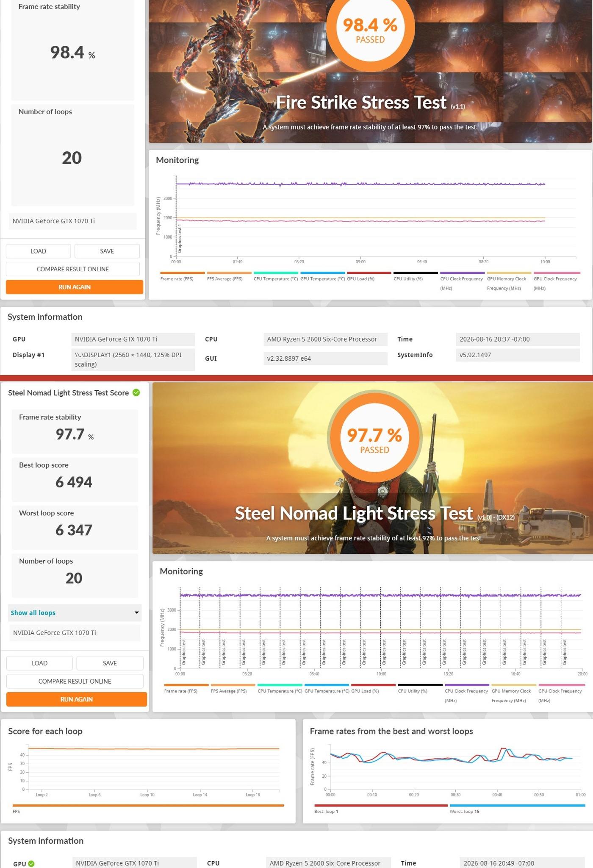Viewport: 593px width, 868px height.
Task: Open the Show all loops dropdown
Action: pyautogui.click(x=75, y=612)
